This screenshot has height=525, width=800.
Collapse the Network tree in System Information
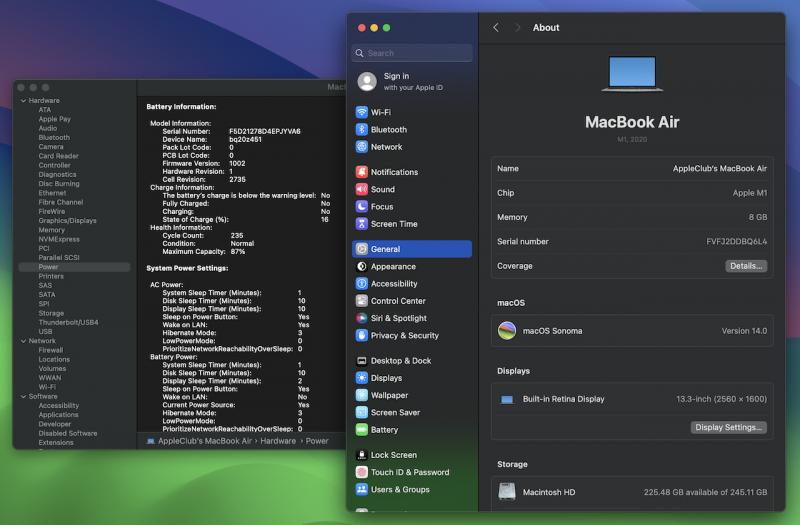pyautogui.click(x=23, y=341)
